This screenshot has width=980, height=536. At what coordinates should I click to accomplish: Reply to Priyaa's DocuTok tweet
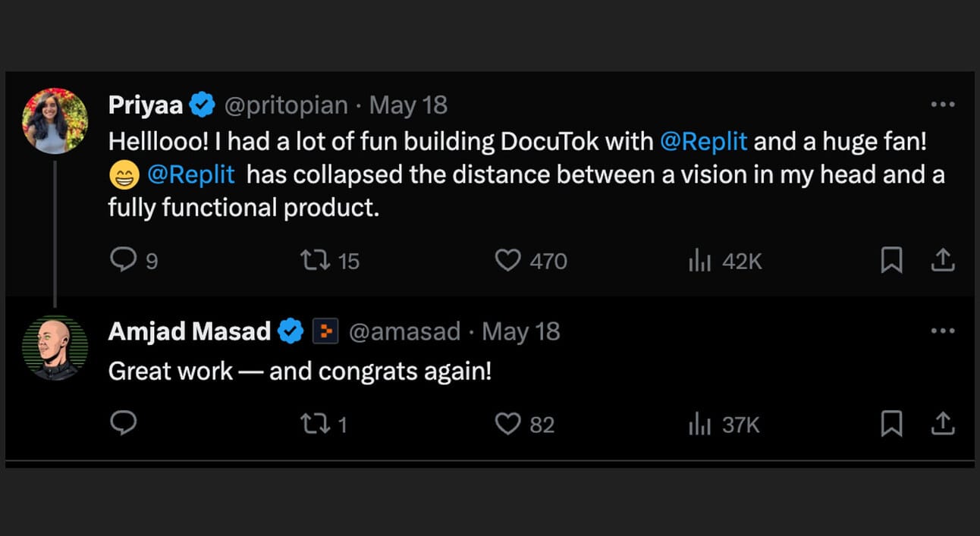pyautogui.click(x=123, y=261)
